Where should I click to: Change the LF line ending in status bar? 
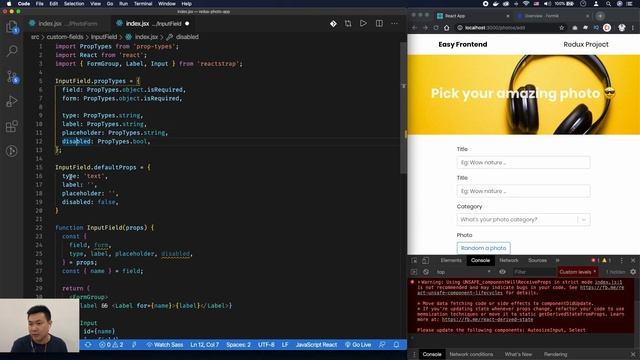285,345
